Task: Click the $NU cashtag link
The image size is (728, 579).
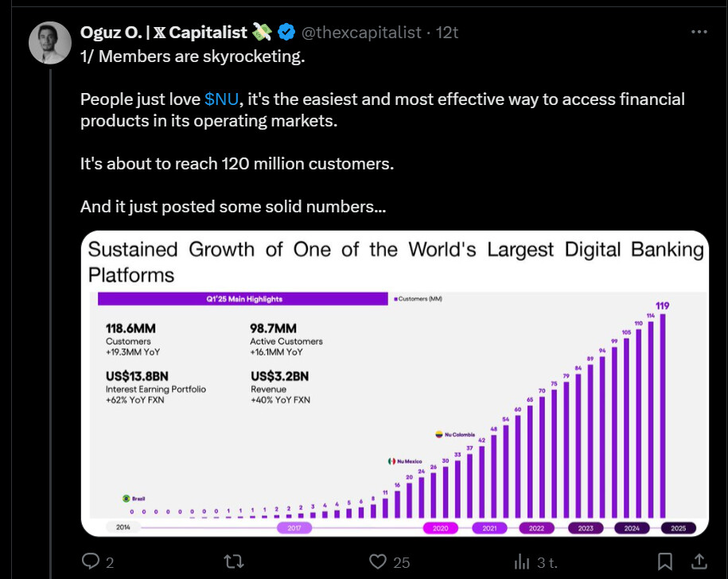Action: 221,99
